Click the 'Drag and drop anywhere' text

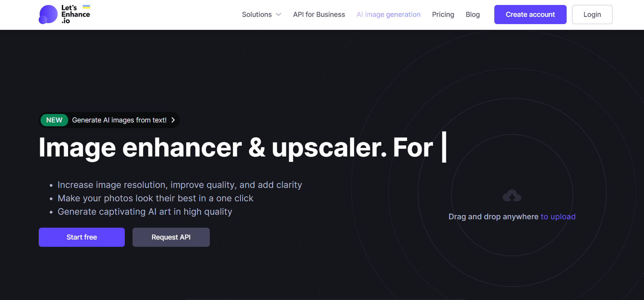pyautogui.click(x=493, y=217)
